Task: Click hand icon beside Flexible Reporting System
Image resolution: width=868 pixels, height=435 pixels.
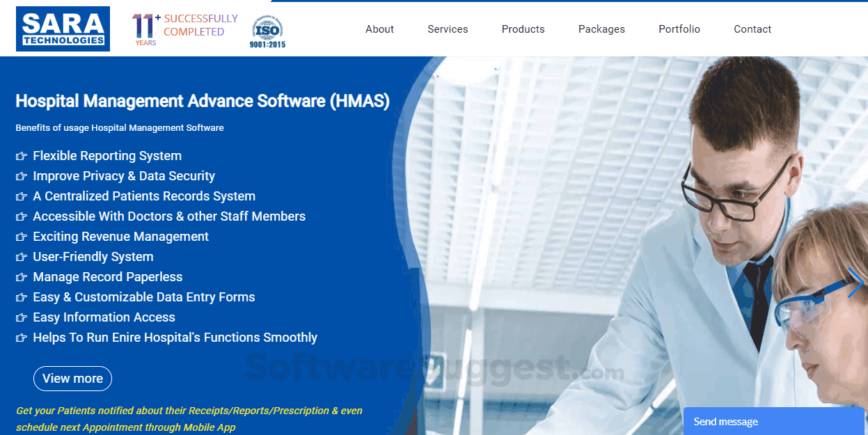Action: 22,157
